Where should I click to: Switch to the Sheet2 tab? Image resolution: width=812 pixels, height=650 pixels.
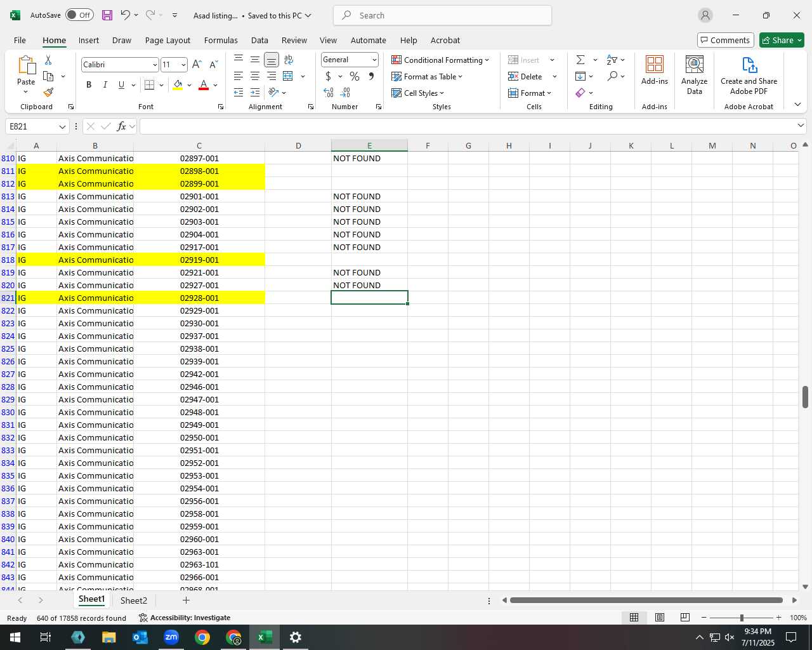133,600
